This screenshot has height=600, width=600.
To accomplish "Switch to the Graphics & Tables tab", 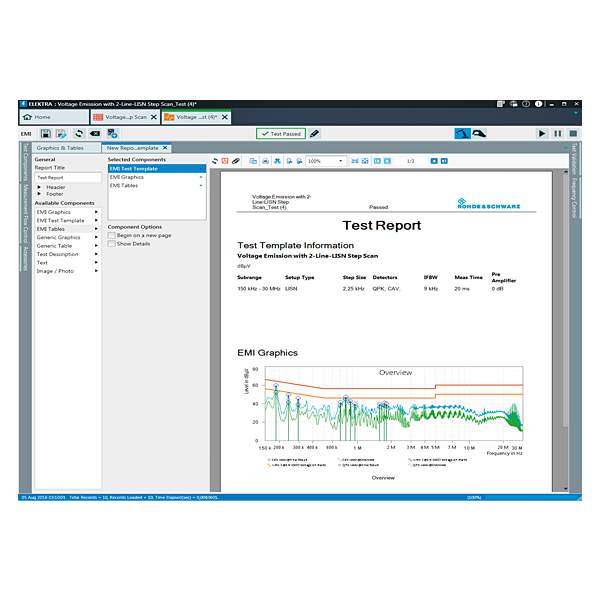I will [x=60, y=148].
